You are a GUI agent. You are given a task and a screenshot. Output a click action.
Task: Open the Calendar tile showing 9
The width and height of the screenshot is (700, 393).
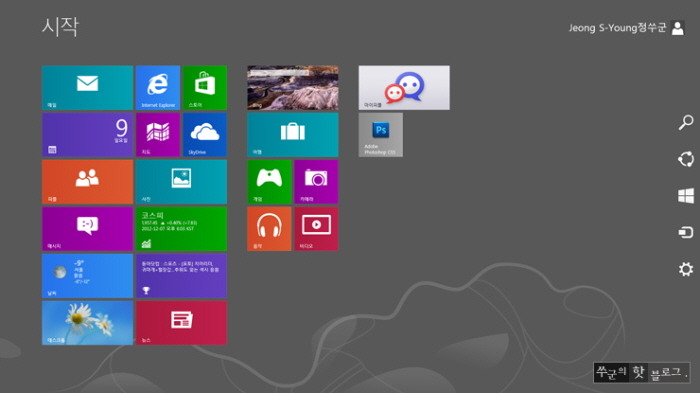coord(88,135)
